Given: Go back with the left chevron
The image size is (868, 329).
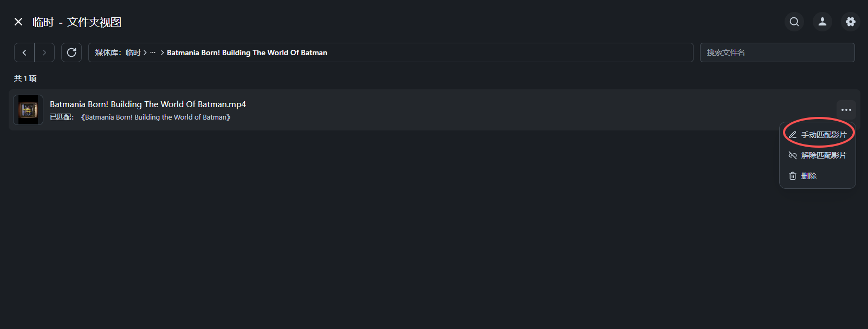Looking at the screenshot, I should (24, 52).
